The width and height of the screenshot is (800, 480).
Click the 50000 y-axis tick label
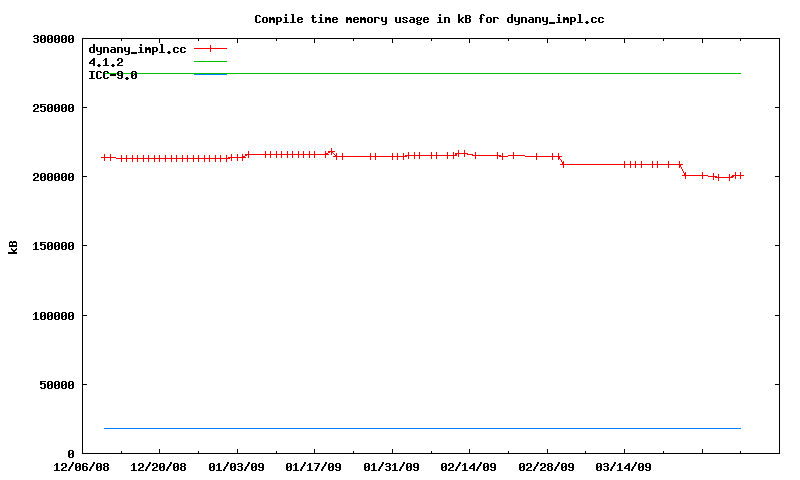click(57, 385)
